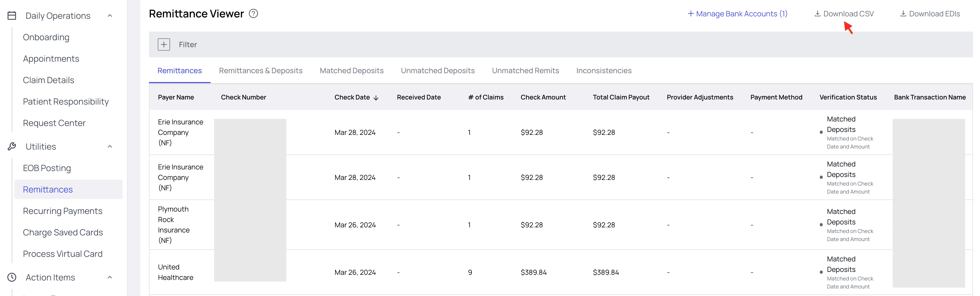The width and height of the screenshot is (980, 296).
Task: Select Remittances & Deposits tab
Action: (x=261, y=71)
